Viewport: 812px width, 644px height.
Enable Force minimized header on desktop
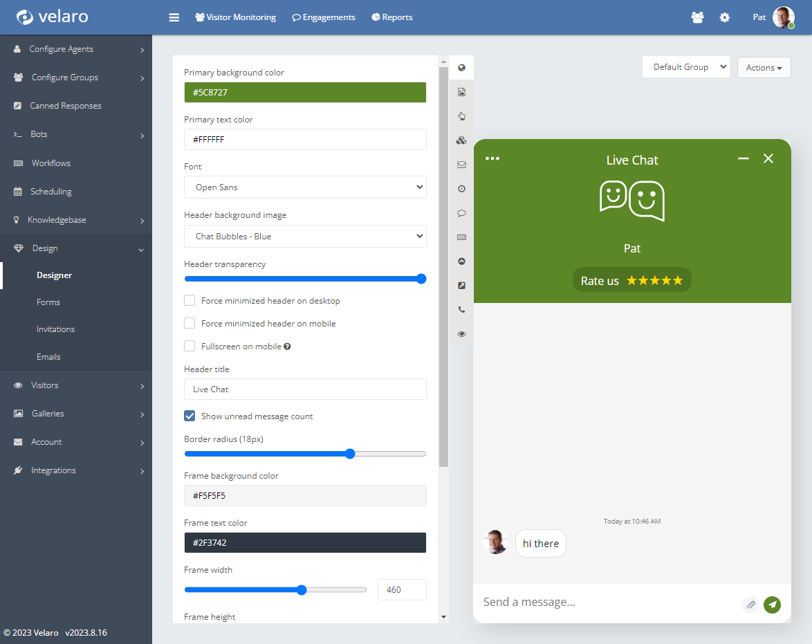coord(190,301)
